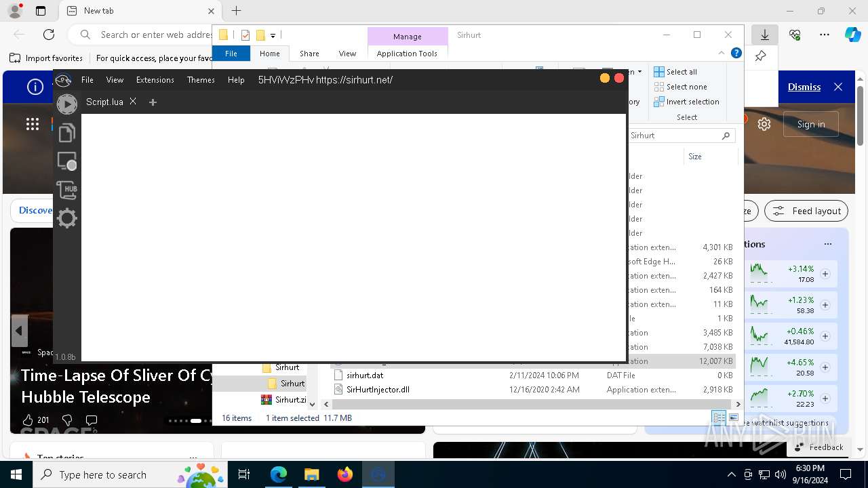Click Import favorites in Edge favorites bar
868x488 pixels.
click(47, 58)
